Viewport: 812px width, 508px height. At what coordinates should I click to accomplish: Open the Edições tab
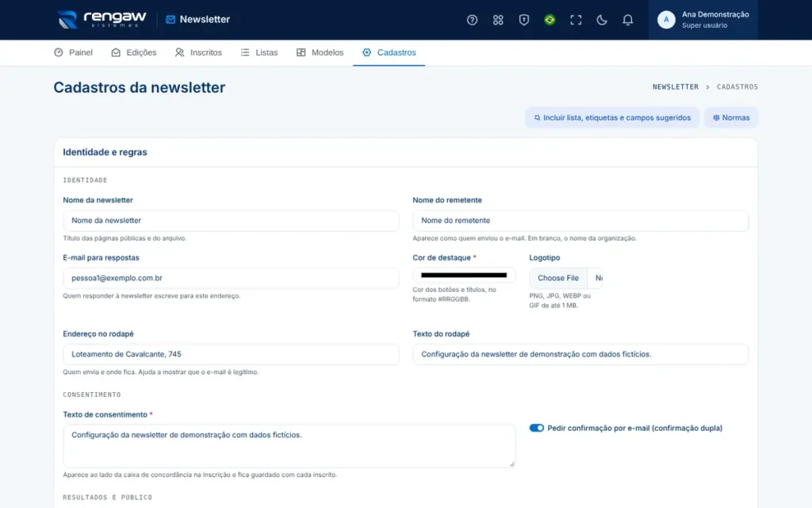point(133,52)
